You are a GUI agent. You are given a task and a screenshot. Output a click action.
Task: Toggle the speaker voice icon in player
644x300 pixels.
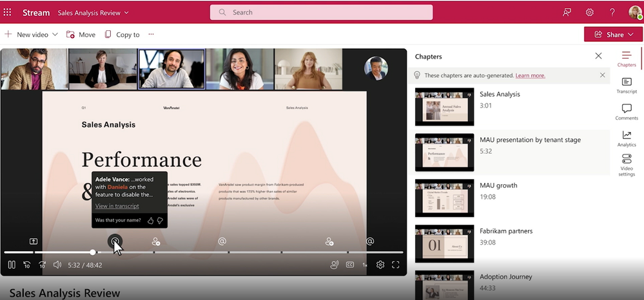click(x=335, y=265)
